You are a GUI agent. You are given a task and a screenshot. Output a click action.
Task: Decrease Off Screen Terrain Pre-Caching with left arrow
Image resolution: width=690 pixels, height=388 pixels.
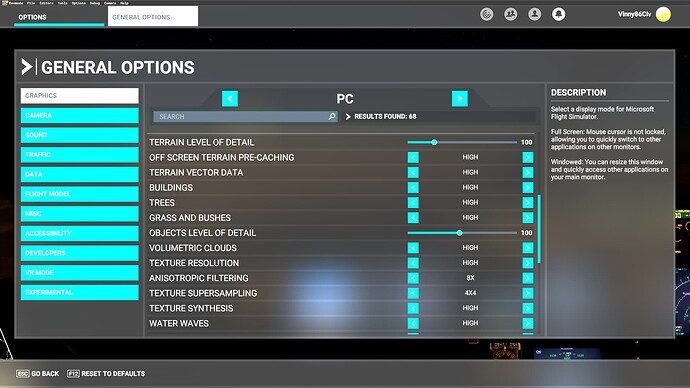pos(413,157)
